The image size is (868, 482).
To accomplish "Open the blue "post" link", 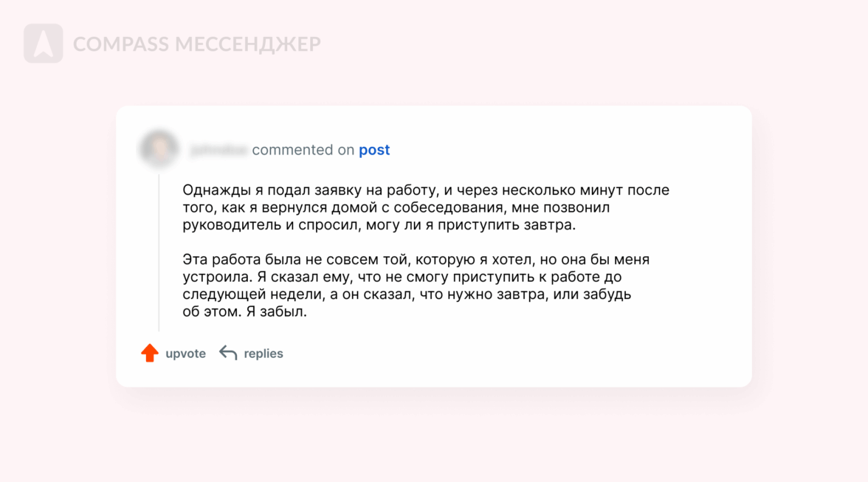I will 374,150.
